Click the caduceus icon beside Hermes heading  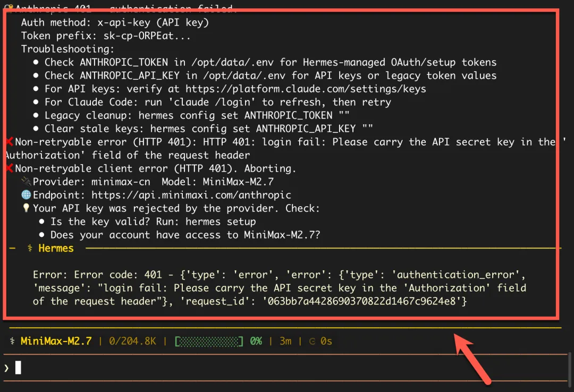30,248
